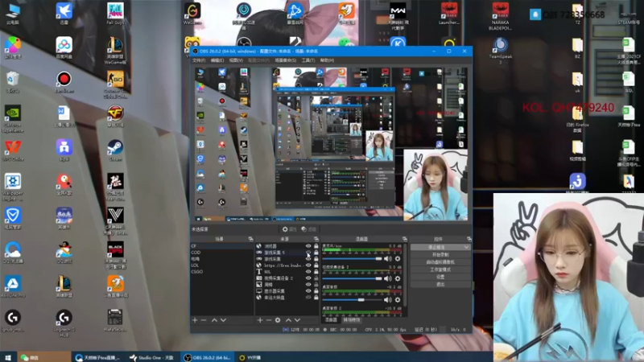
Task: Open Recycle Bin on desktop
Action: click(x=13, y=82)
